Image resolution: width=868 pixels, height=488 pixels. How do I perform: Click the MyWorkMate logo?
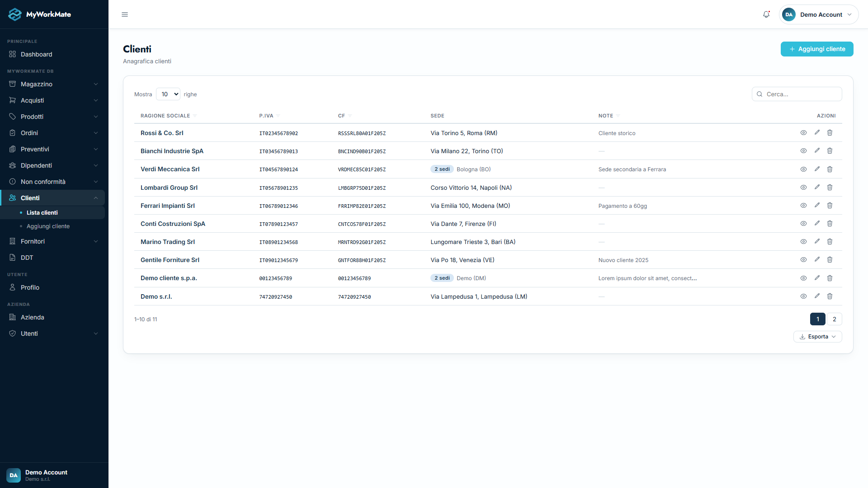click(40, 14)
